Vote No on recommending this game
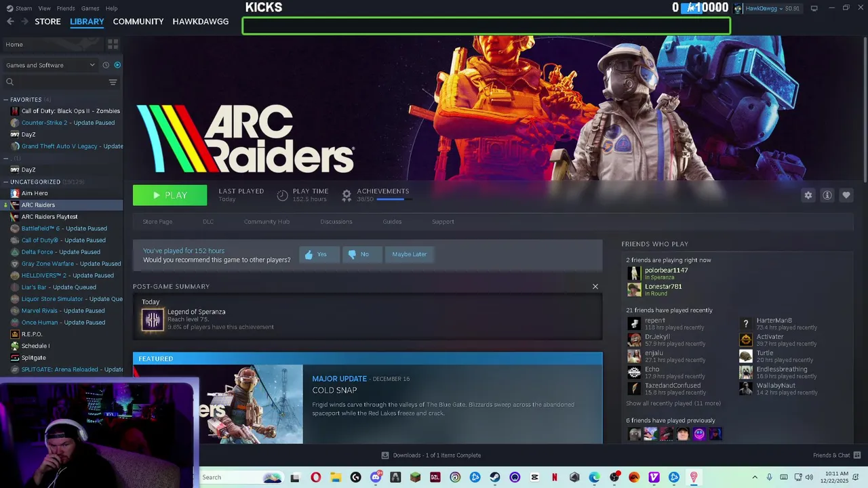 (x=361, y=254)
